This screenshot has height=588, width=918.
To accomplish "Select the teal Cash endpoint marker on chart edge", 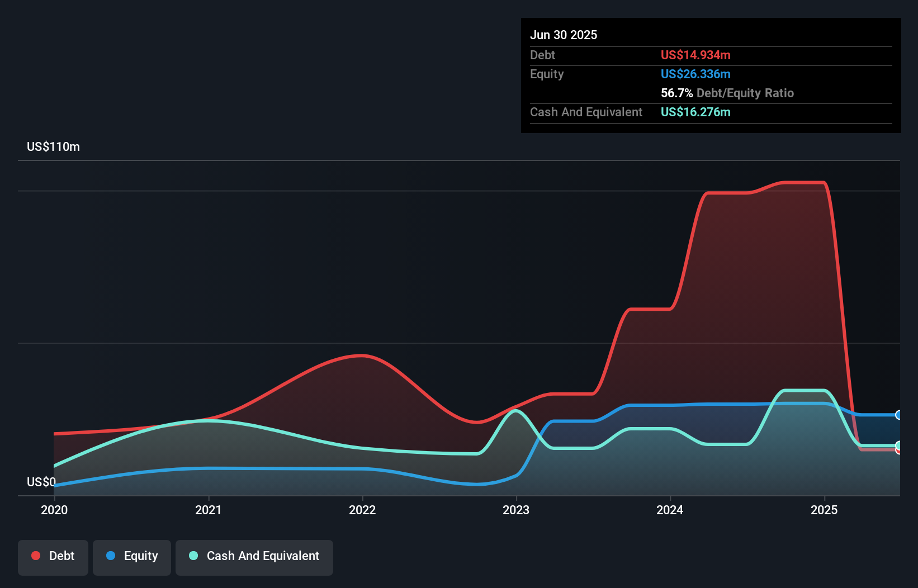I will 899,446.
